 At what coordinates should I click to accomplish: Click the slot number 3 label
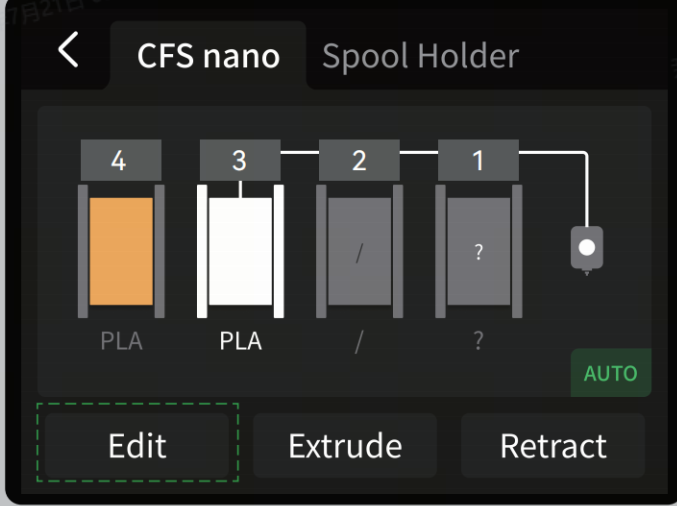coord(240,160)
